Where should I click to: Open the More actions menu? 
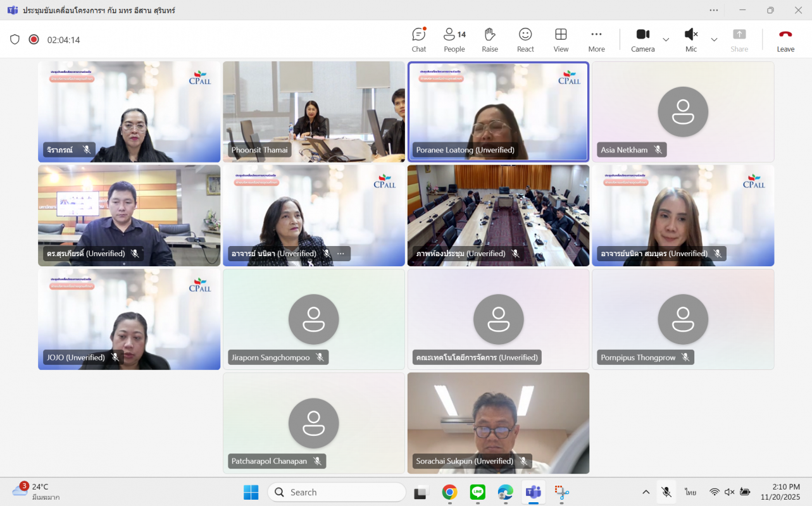click(596, 39)
